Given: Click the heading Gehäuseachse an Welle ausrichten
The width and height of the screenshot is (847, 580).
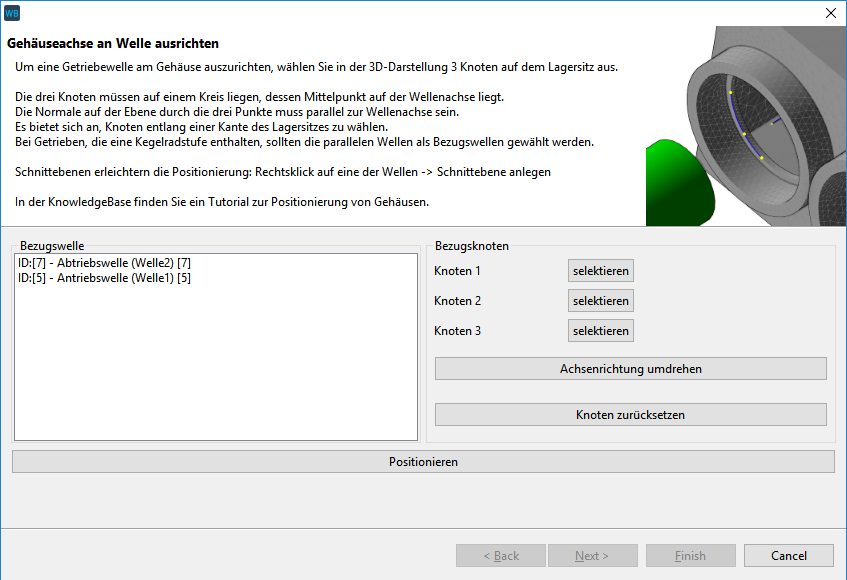Looking at the screenshot, I should pyautogui.click(x=113, y=44).
